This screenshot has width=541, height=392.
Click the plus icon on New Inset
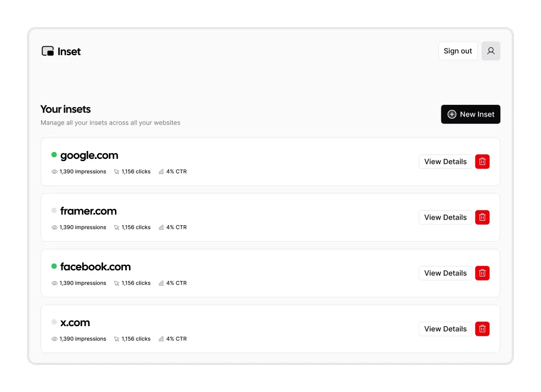(451, 114)
